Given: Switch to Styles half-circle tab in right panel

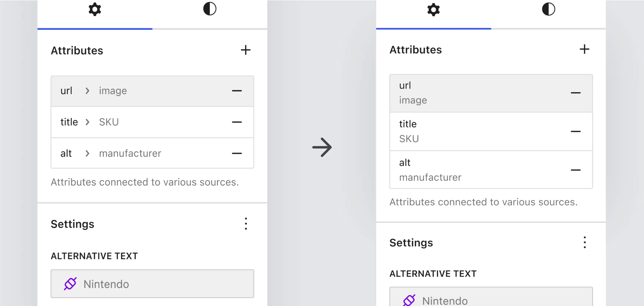Looking at the screenshot, I should (x=548, y=9).
